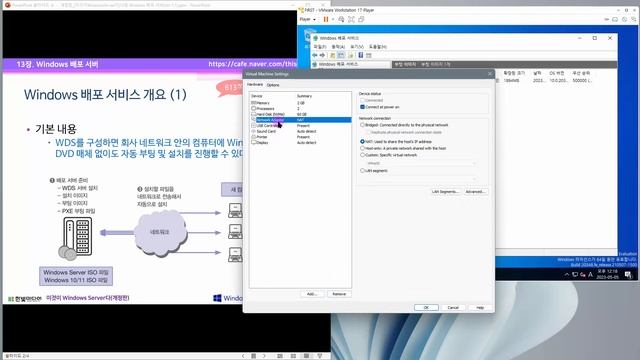Click the Windows Server ISO 파일 box
Viewport: 640px width, 360px height.
[76, 276]
